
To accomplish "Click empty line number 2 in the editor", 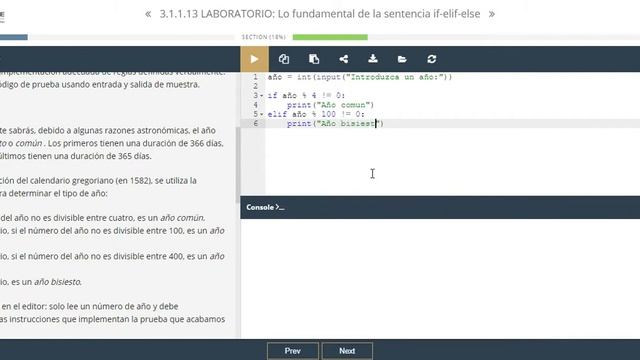I will tap(256, 86).
